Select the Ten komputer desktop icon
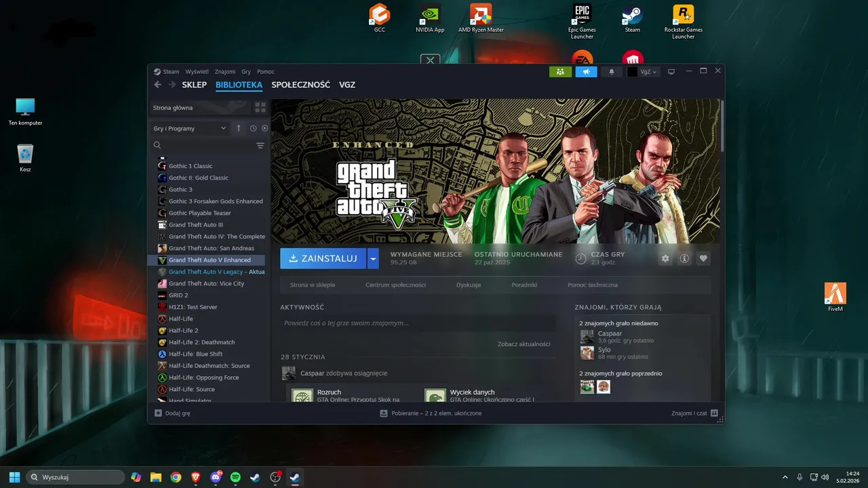Screen dimensions: 868x488 (25, 112)
